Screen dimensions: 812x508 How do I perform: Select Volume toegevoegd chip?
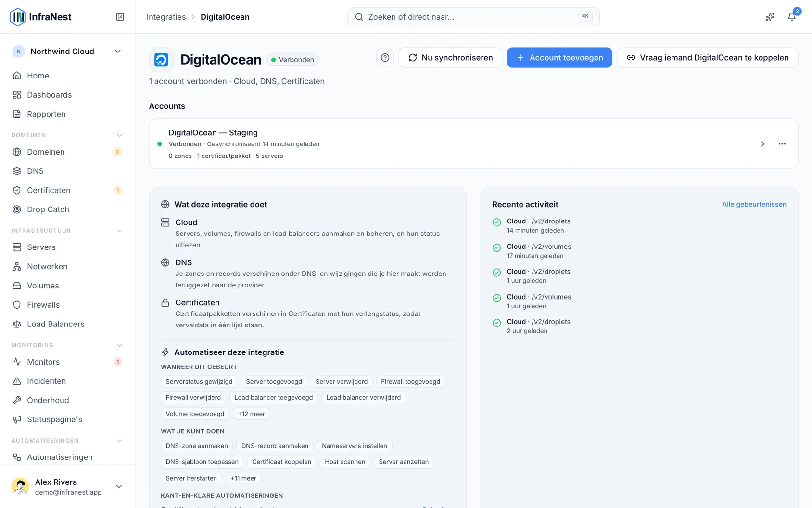tap(195, 414)
